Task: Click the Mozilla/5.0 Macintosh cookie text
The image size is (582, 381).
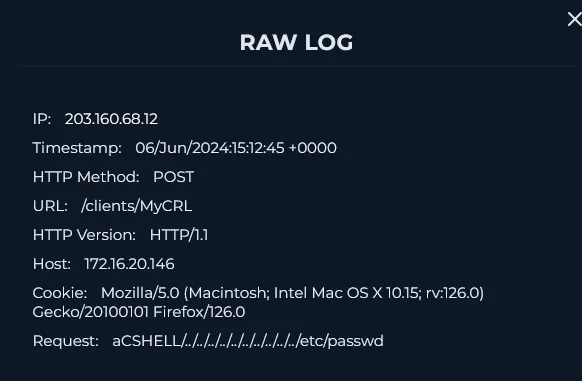Action: tap(292, 293)
